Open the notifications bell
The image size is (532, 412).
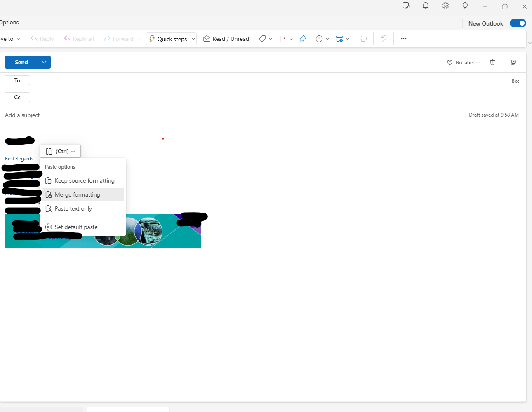point(426,6)
